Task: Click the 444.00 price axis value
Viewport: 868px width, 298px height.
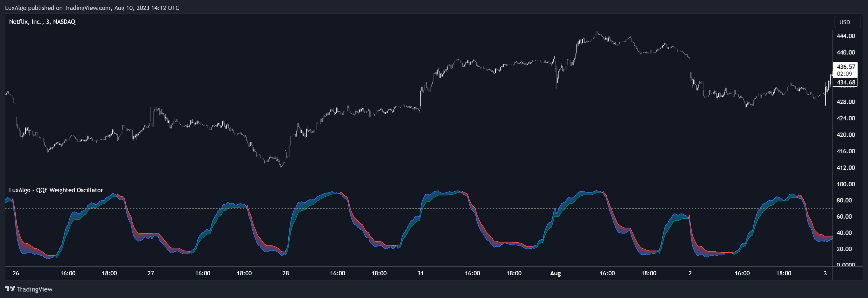Action: (x=845, y=36)
